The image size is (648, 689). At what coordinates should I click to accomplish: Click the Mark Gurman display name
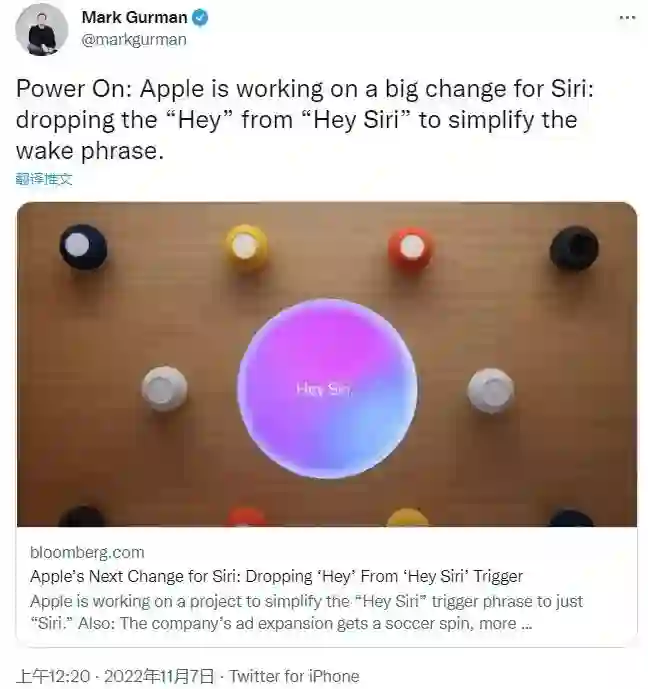(134, 18)
